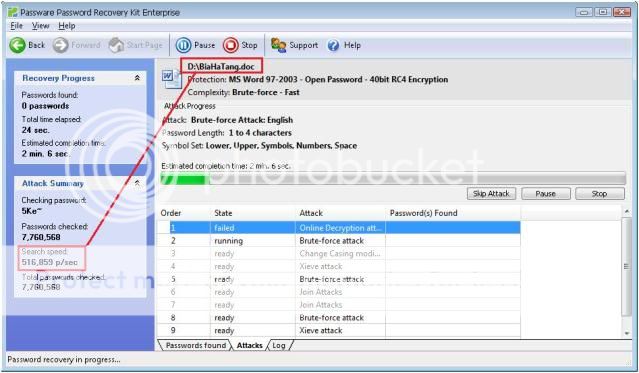This screenshot has height=373, width=639.
Task: Click the 0 passwords found value
Action: 45,106
